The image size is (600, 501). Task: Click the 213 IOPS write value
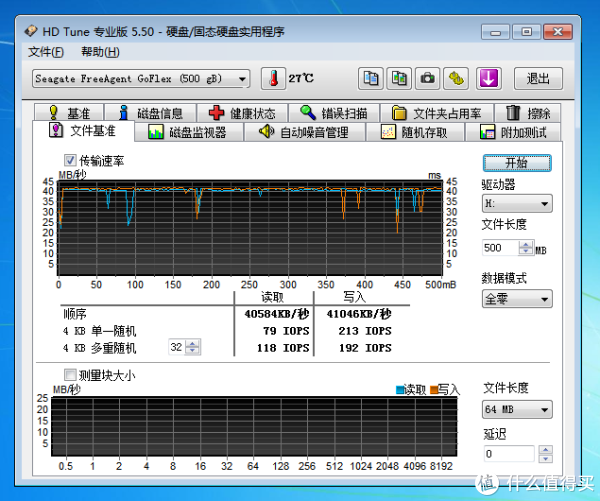(x=365, y=331)
